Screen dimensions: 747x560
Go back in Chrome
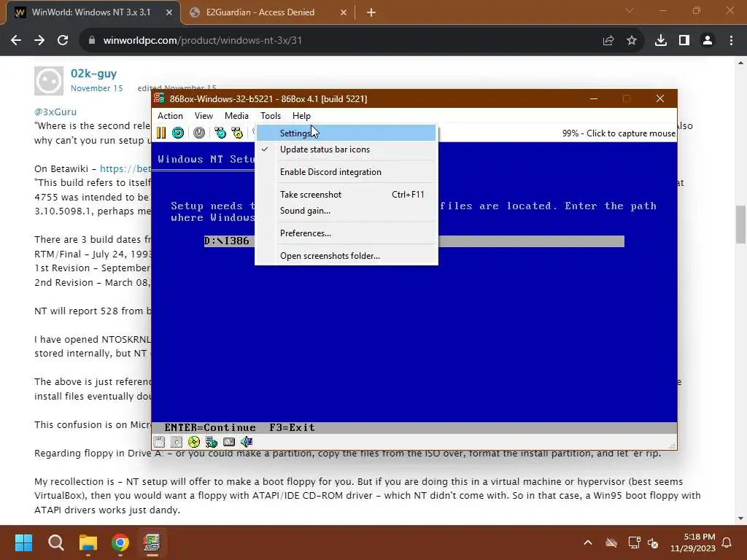click(16, 41)
